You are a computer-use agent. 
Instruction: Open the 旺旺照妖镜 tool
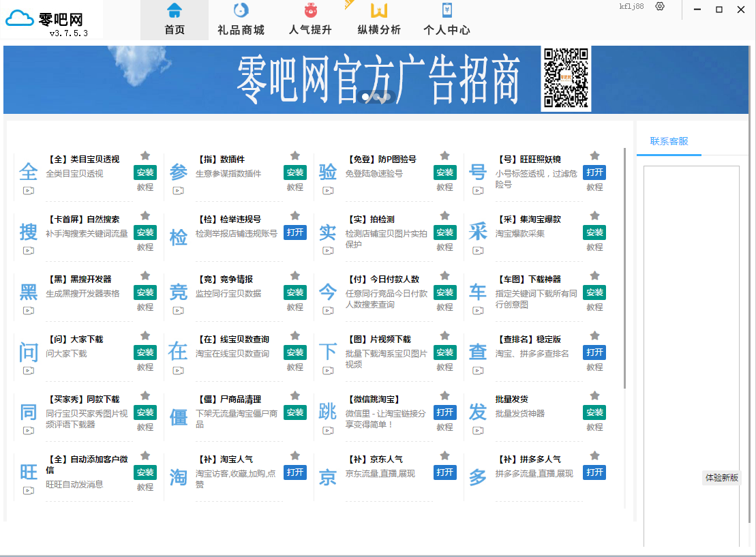coord(594,172)
